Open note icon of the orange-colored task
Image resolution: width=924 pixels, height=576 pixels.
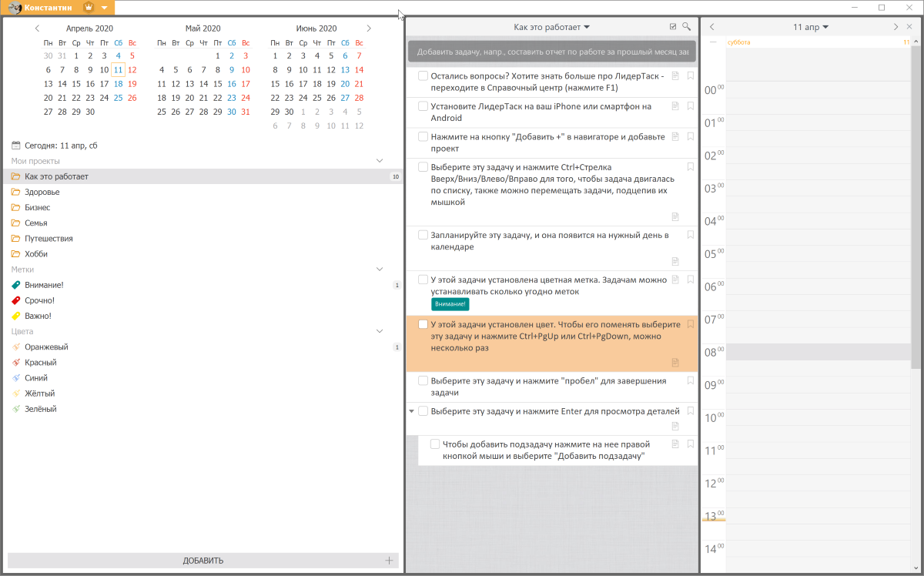point(675,362)
